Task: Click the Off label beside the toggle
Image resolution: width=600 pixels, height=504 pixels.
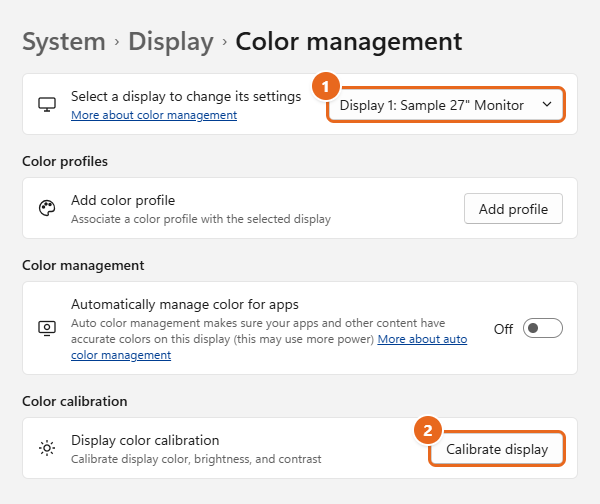Action: pyautogui.click(x=503, y=329)
